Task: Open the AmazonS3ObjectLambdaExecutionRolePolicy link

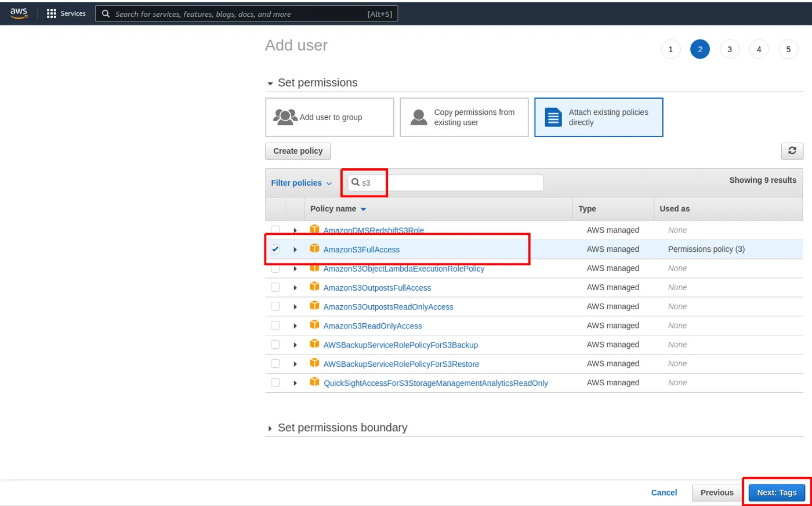Action: 404,269
